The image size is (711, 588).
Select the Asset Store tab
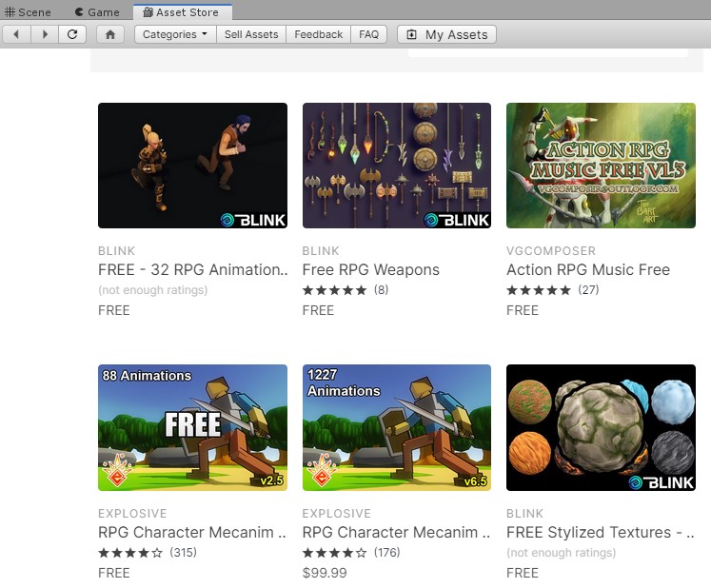coord(182,12)
